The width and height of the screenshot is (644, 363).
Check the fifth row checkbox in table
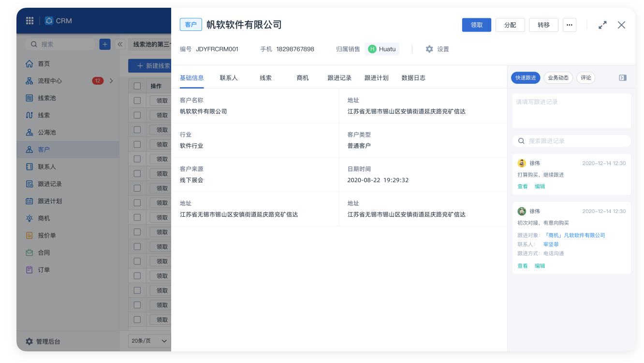pos(137,159)
